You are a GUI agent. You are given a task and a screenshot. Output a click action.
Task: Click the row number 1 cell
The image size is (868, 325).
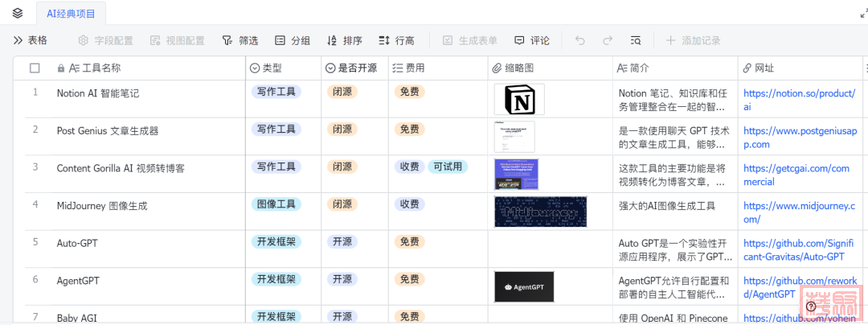[x=35, y=92]
